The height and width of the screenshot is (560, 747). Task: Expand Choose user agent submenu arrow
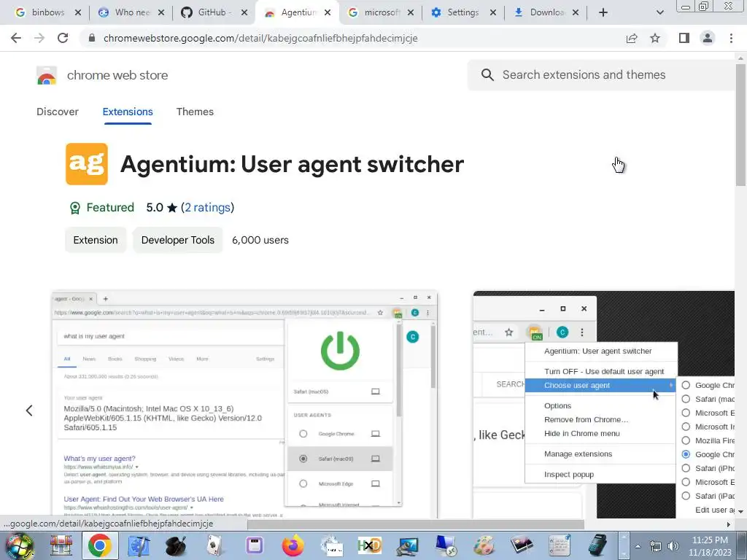pyautogui.click(x=671, y=385)
